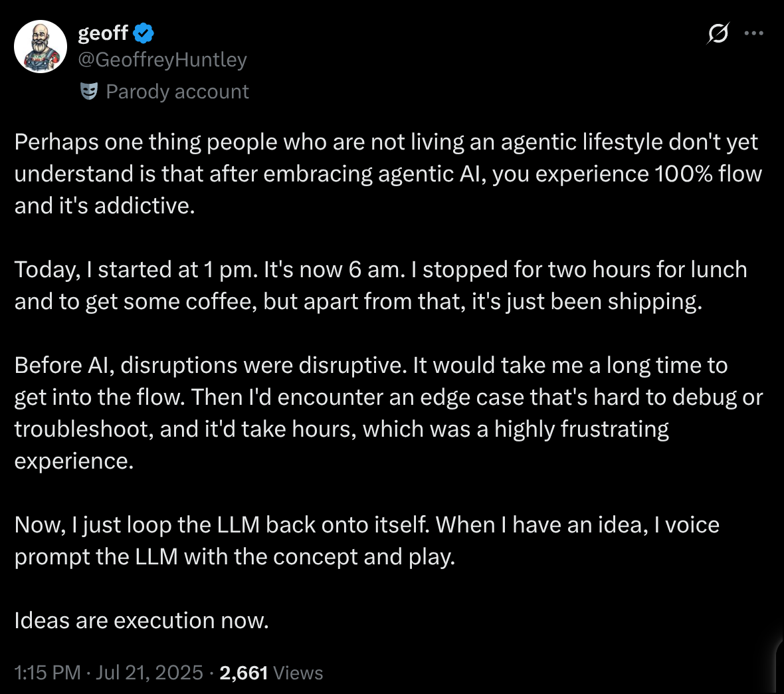Click the 1:15 PM post time

[x=47, y=673]
